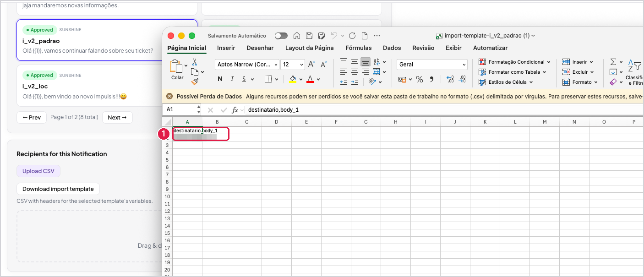Screen dimensions: 644x277
Task: Click the decrease indent icon
Action: pyautogui.click(x=343, y=82)
